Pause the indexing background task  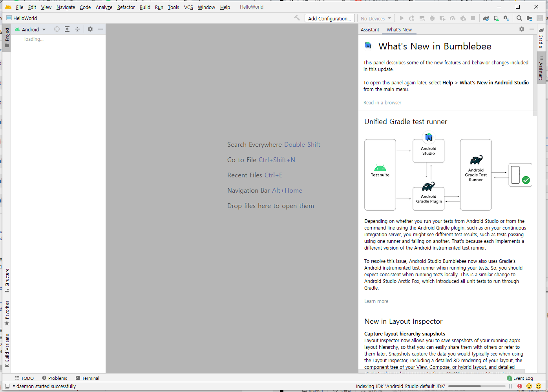(510, 386)
